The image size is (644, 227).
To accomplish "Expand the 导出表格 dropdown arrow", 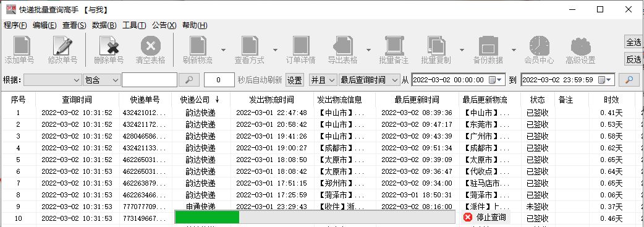I will tap(368, 50).
